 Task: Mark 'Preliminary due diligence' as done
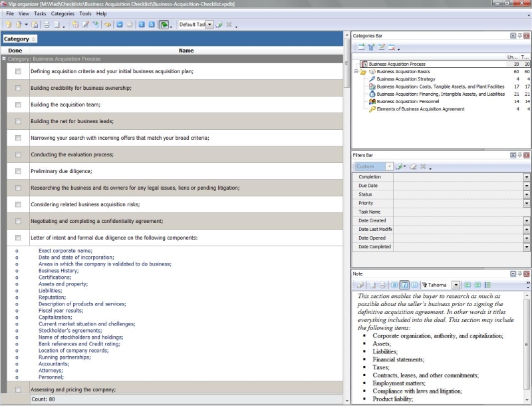click(x=18, y=171)
